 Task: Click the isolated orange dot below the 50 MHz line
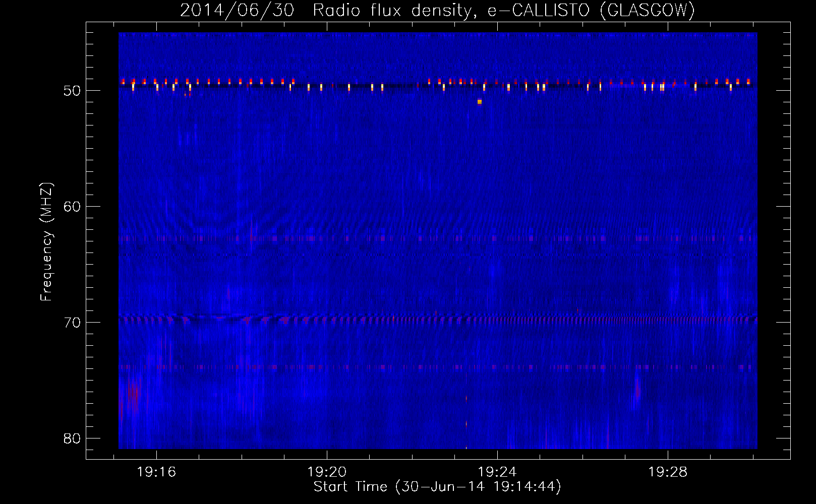480,102
